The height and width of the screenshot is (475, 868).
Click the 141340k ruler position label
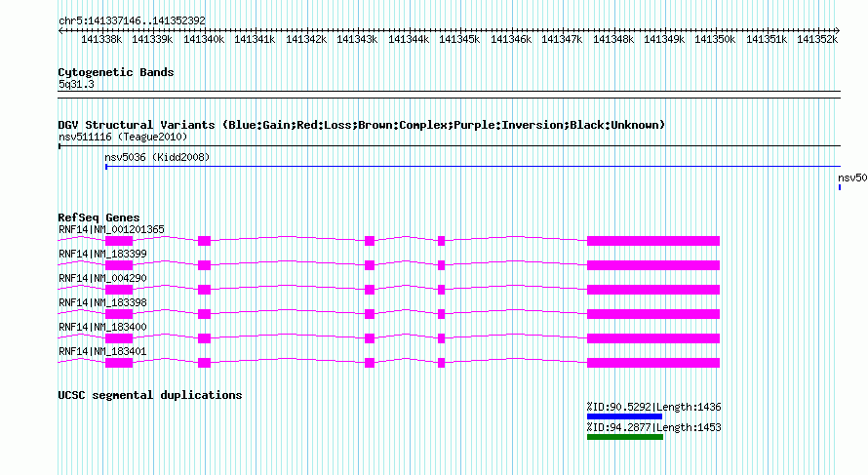(204, 39)
